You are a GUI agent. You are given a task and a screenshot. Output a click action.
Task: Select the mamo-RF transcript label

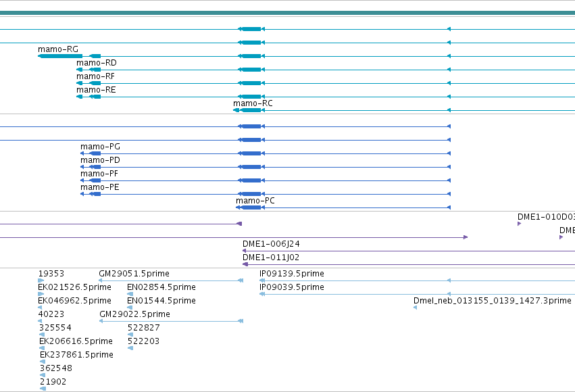click(x=95, y=76)
